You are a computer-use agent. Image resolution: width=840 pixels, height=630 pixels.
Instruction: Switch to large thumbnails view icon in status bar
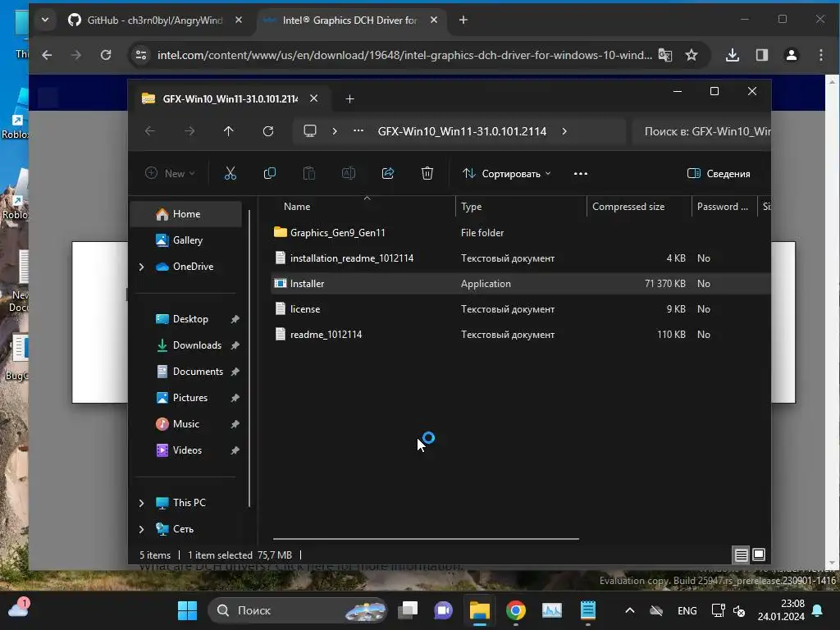pyautogui.click(x=759, y=555)
